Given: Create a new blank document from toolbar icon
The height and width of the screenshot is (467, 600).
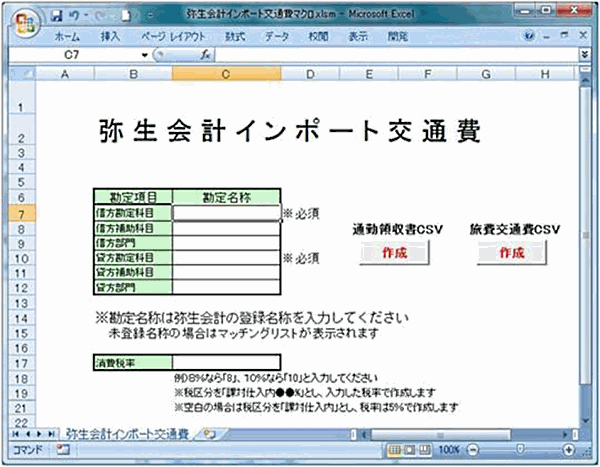Looking at the screenshot, I should tap(126, 15).
